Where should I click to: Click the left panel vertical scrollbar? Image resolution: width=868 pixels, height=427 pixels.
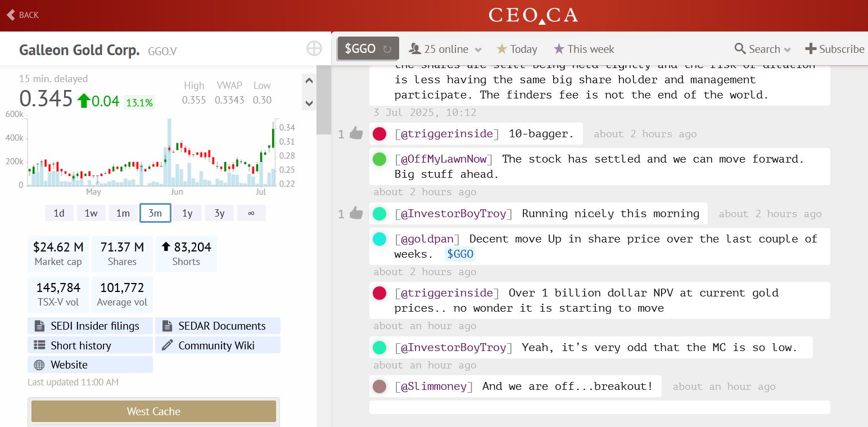pos(324,101)
